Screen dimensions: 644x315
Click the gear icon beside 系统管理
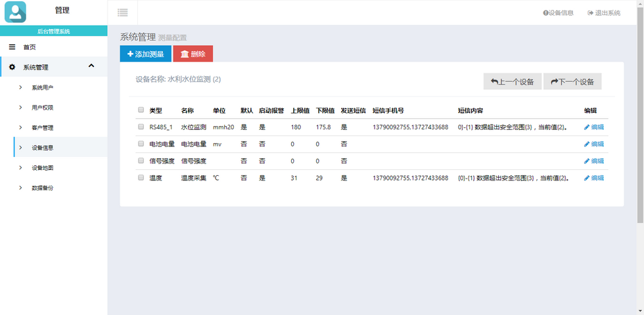pos(12,67)
